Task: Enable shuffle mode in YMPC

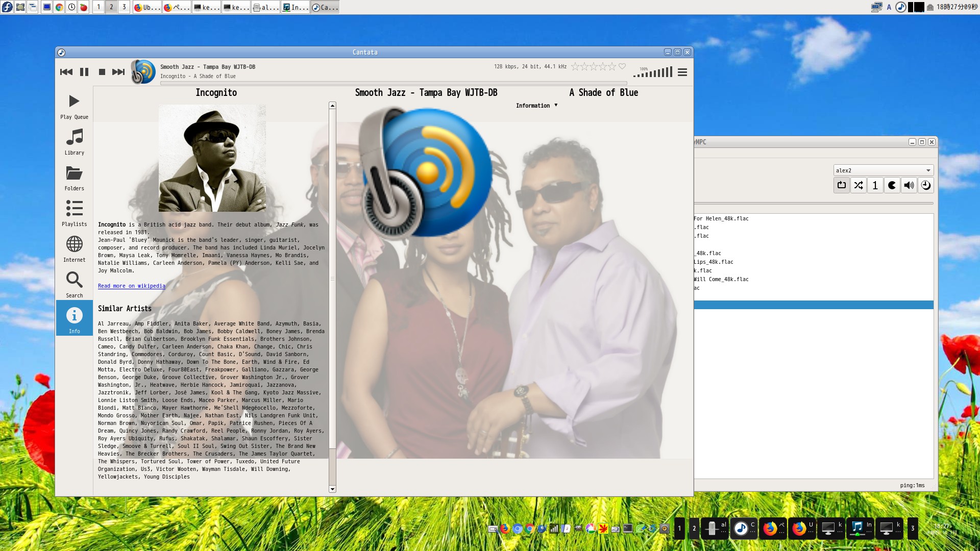Action: 859,185
